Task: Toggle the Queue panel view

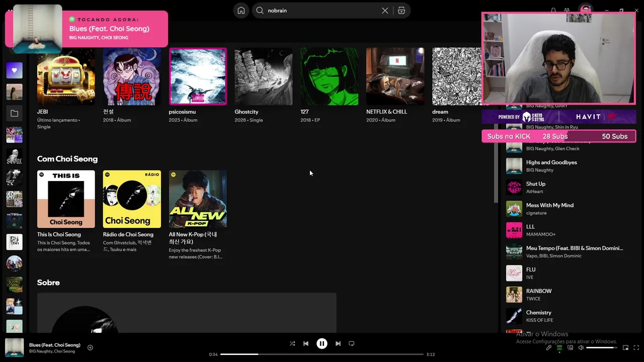Action: [x=559, y=347]
